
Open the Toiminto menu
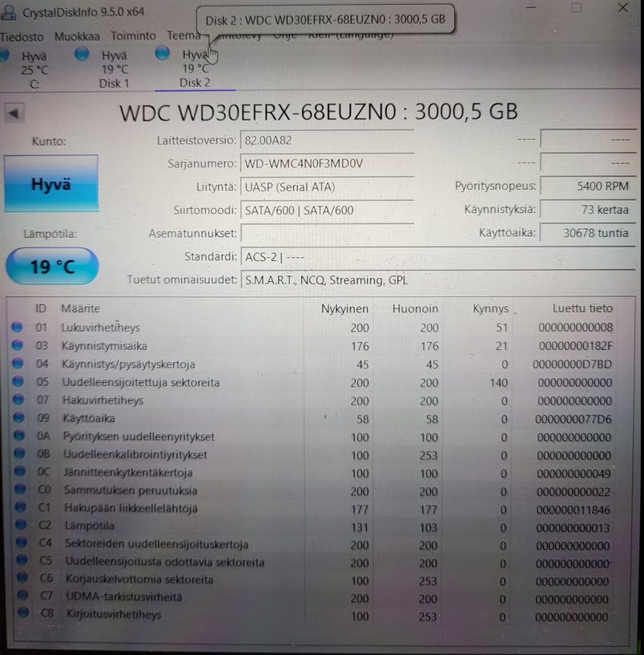(133, 36)
